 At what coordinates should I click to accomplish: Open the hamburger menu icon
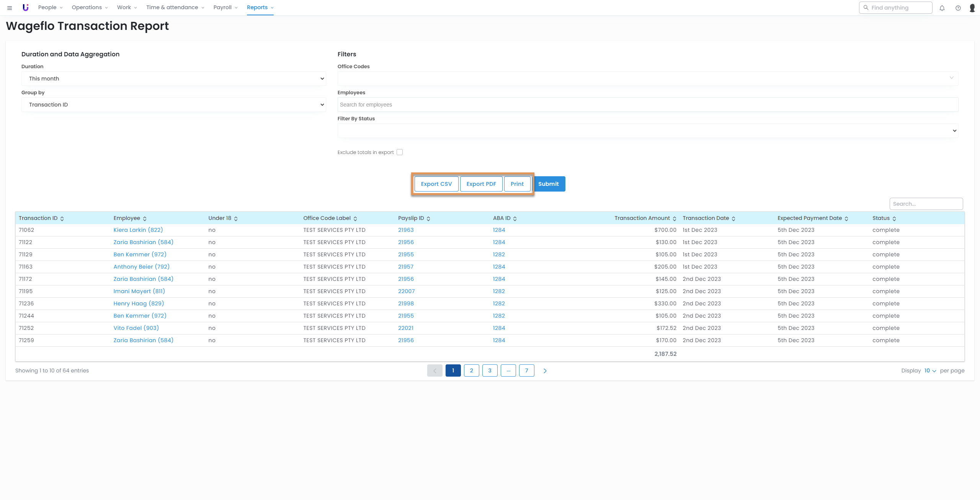[x=10, y=8]
